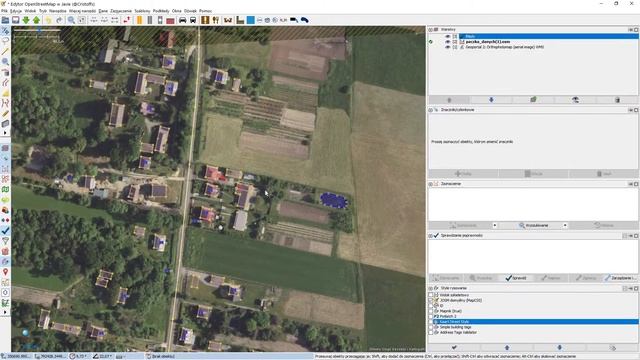640x360 pixels.
Task: Collapse the Style rysowania panel header toggle
Action: click(x=430, y=288)
